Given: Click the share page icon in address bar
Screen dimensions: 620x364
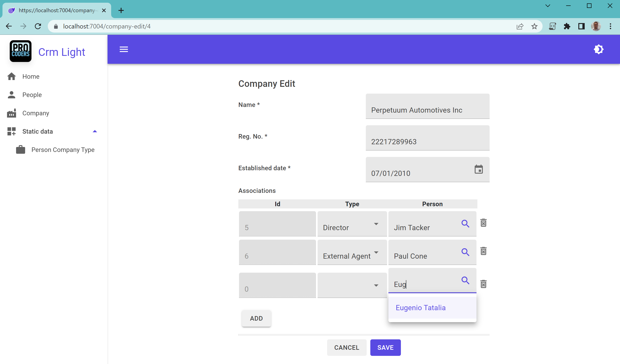Looking at the screenshot, I should click(x=520, y=26).
